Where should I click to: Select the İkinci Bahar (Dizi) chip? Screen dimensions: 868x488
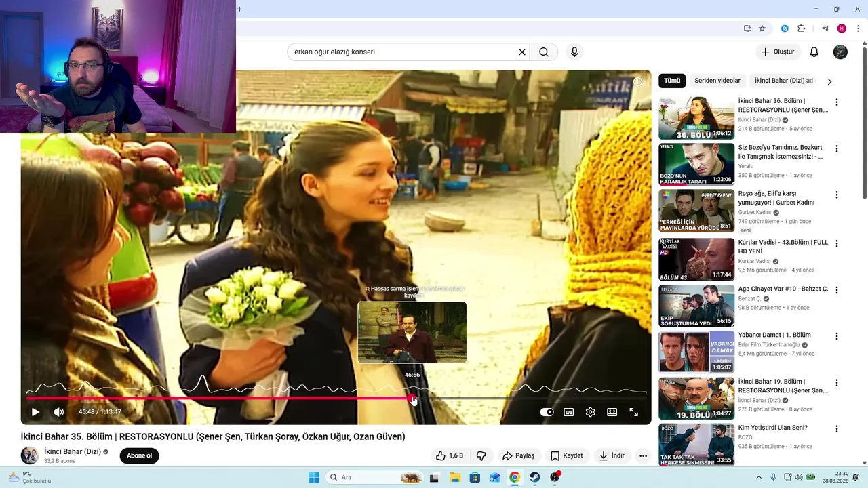785,81
